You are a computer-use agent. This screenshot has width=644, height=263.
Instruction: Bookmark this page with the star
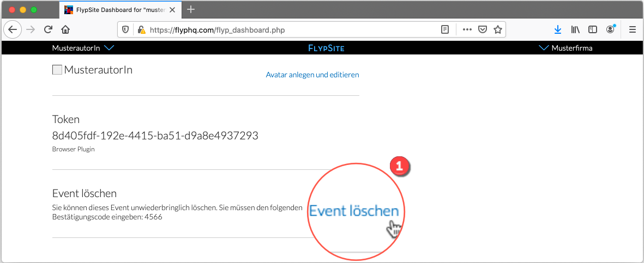497,30
